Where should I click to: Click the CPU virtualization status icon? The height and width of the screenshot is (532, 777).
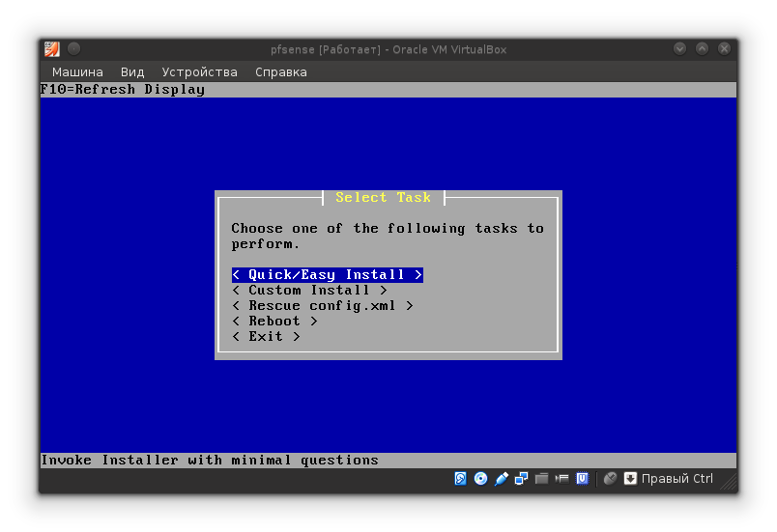pos(582,479)
